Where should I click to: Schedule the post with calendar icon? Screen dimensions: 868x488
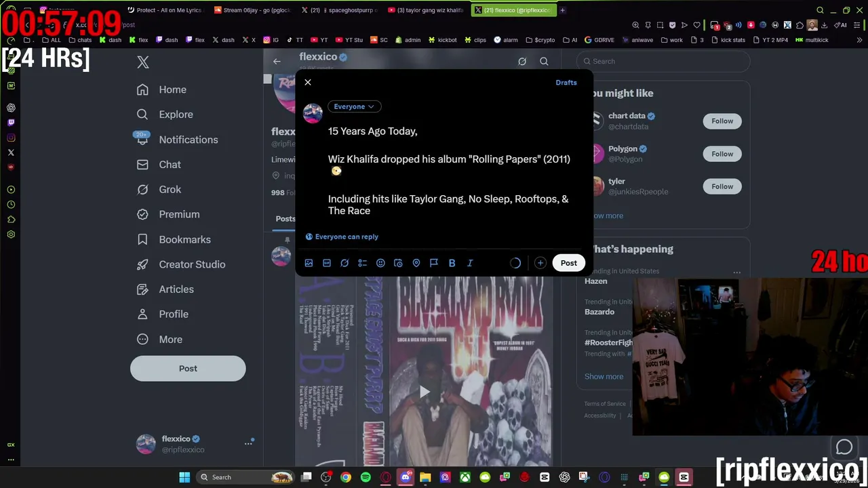[398, 263]
